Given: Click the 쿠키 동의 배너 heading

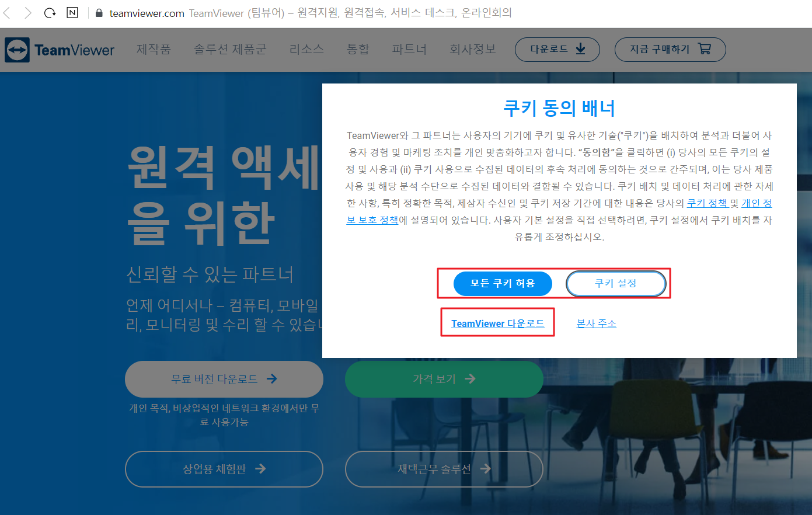Looking at the screenshot, I should click(x=559, y=108).
